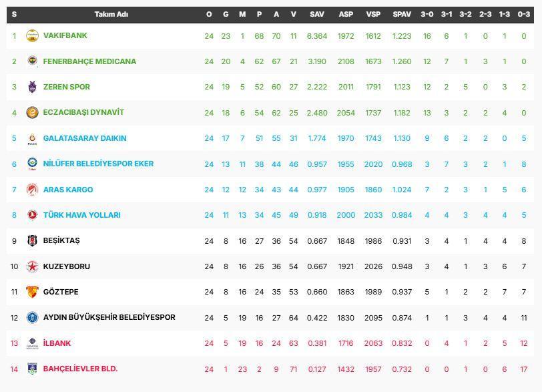Viewport: 542px width, 392px height.
Task: Click the SAV column header
Action: 316,14
